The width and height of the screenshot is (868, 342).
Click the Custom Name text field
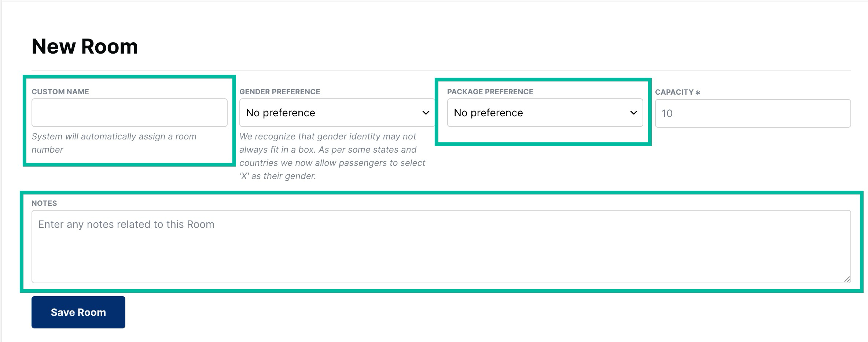pyautogui.click(x=129, y=113)
